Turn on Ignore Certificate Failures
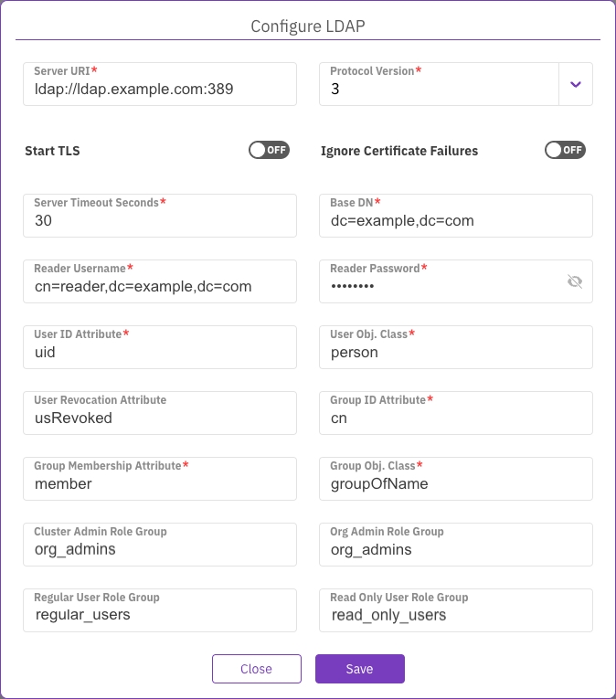The width and height of the screenshot is (616, 699). 565,150
